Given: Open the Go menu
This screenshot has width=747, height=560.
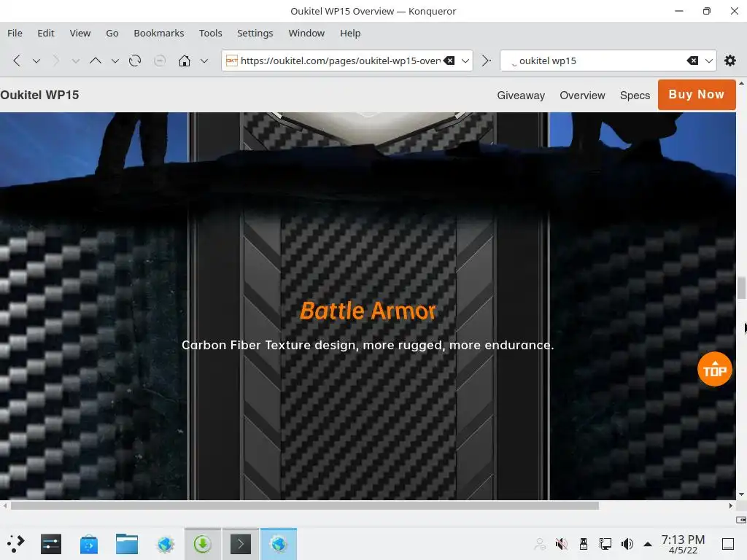Looking at the screenshot, I should coord(112,33).
